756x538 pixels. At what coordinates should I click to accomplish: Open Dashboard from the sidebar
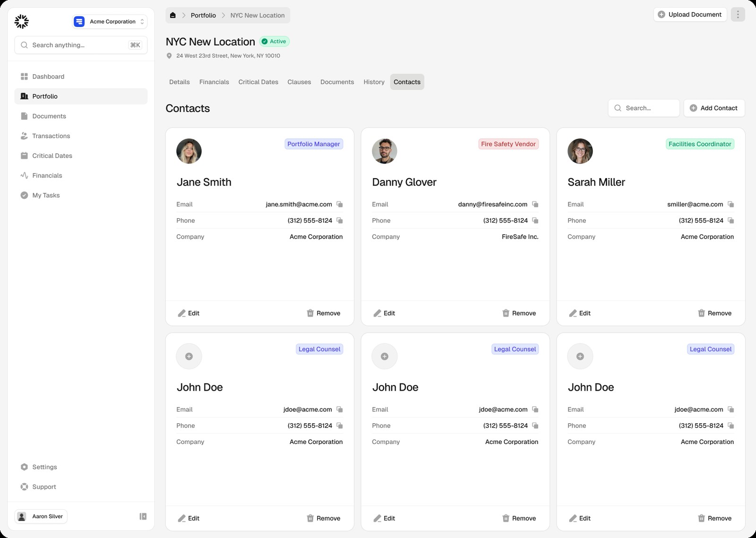tap(81, 77)
